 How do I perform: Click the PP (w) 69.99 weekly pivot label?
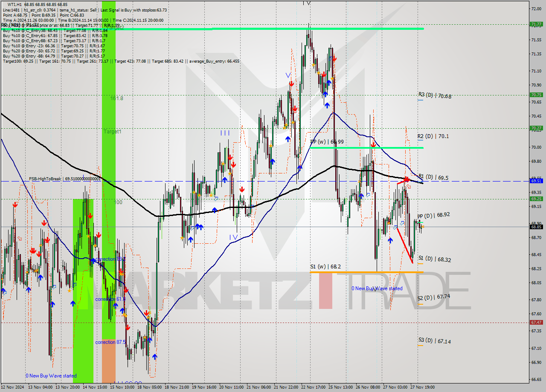[x=327, y=142]
